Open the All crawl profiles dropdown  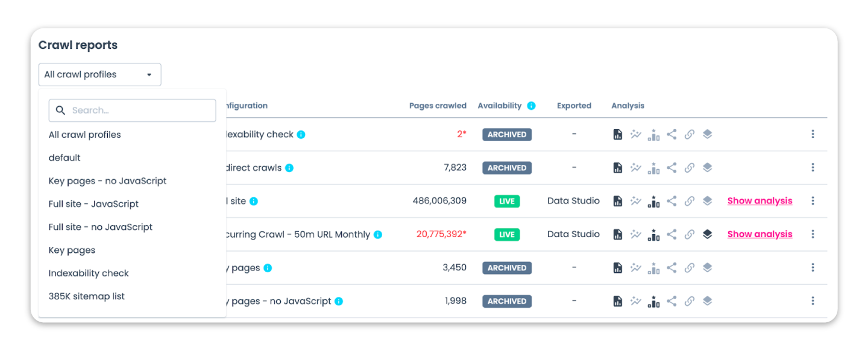[x=99, y=74]
